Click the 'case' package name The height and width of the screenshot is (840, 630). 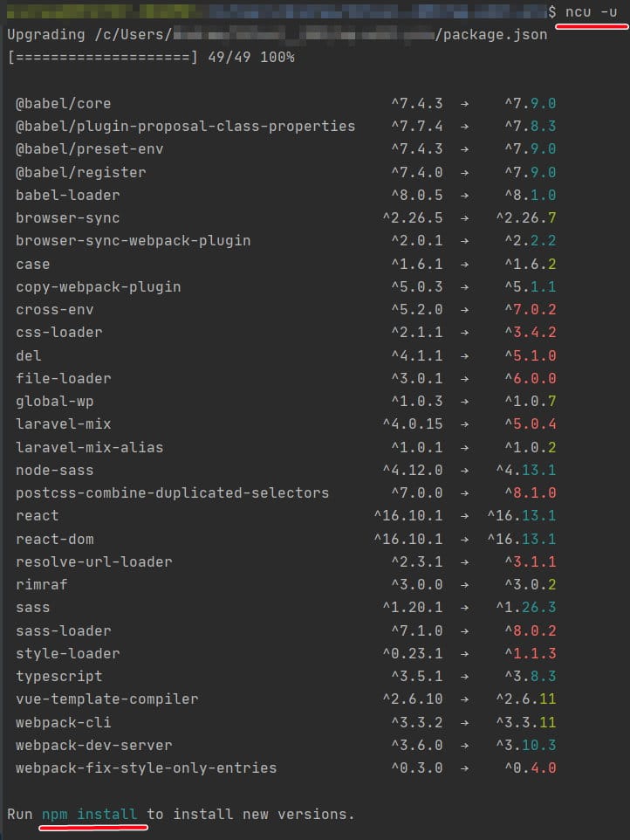32,264
